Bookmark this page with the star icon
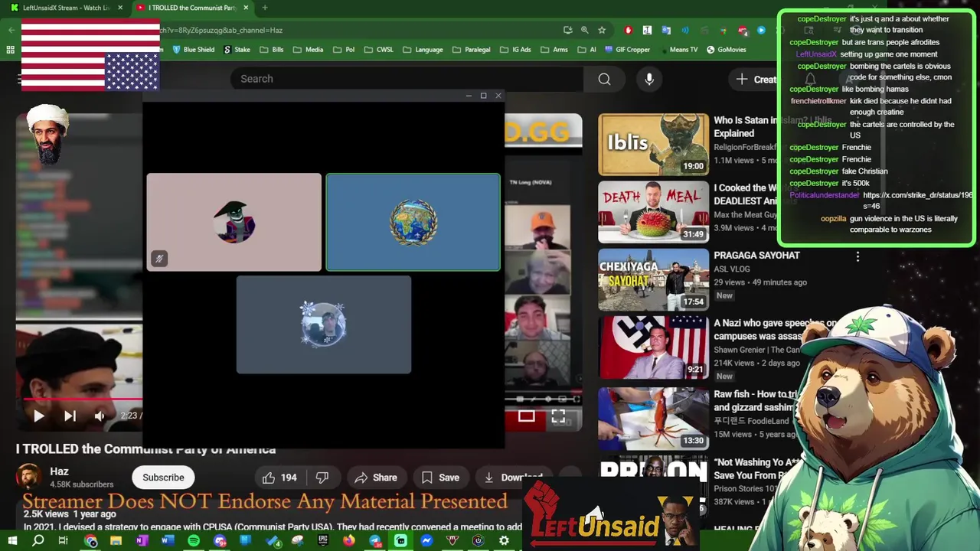Screen dimensions: 980x551 602,30
